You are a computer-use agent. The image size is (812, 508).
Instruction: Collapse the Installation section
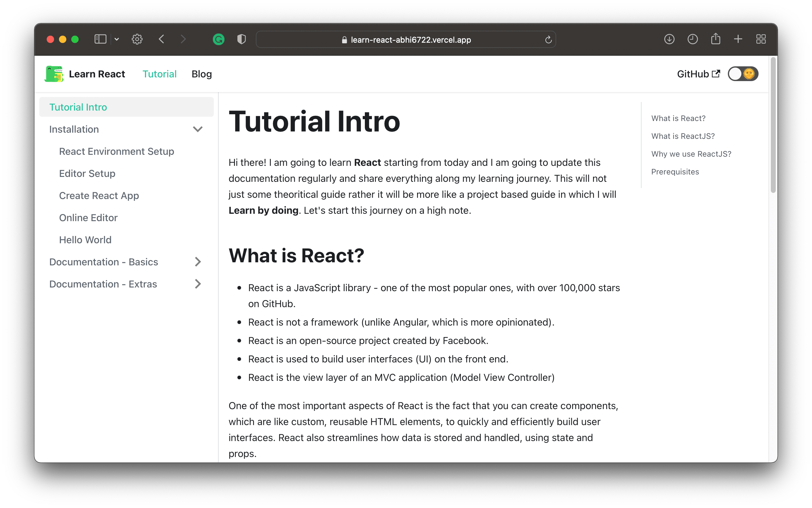pos(198,129)
